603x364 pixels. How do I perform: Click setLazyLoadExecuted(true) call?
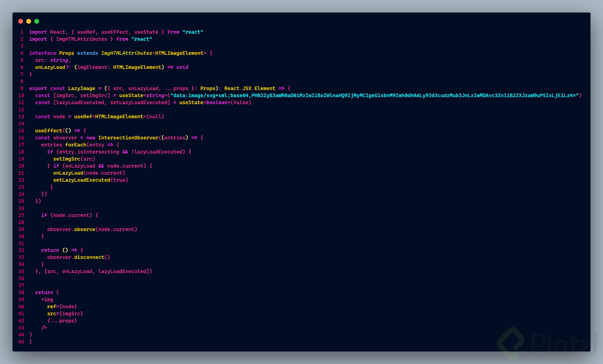tap(91, 180)
